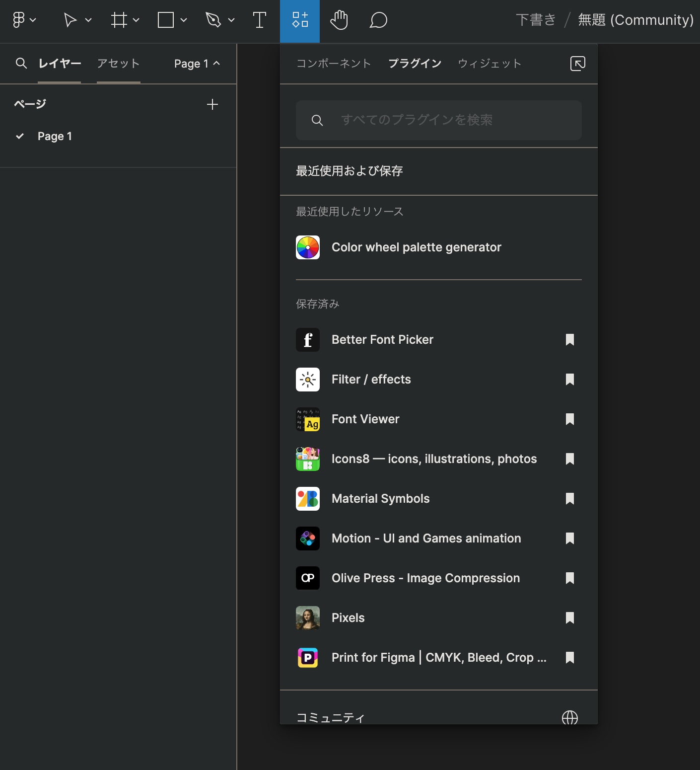Click the Pixels Mona Lisa thumbnail
Screen dimensions: 700x770
click(x=308, y=618)
